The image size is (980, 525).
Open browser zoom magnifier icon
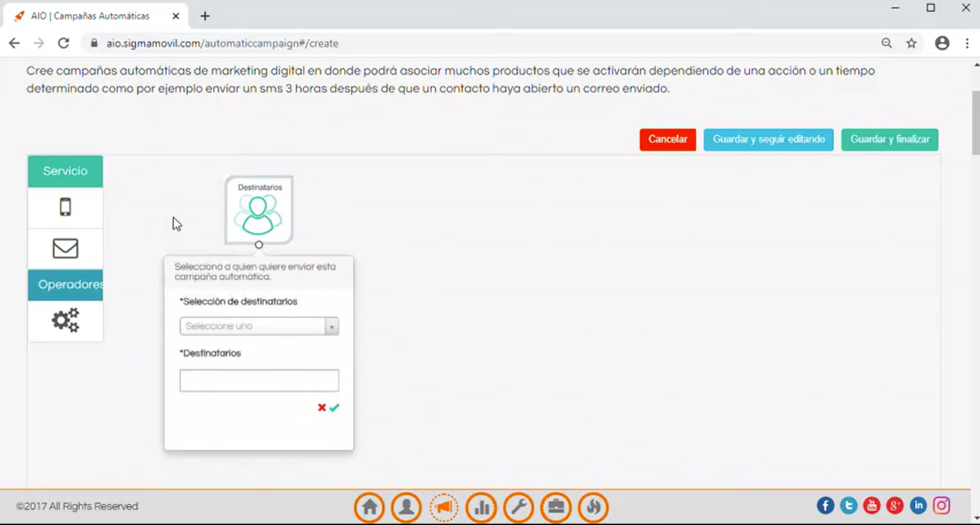pyautogui.click(x=887, y=43)
